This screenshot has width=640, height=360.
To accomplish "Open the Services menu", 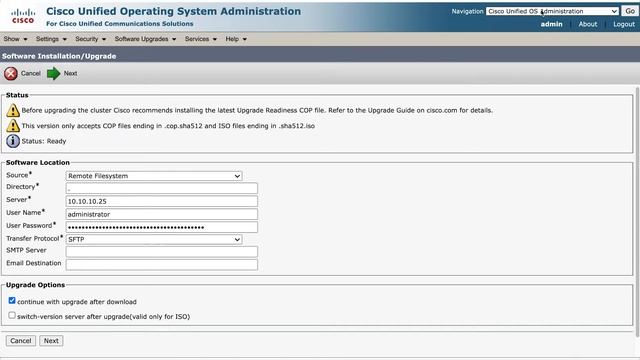I will (x=200, y=39).
